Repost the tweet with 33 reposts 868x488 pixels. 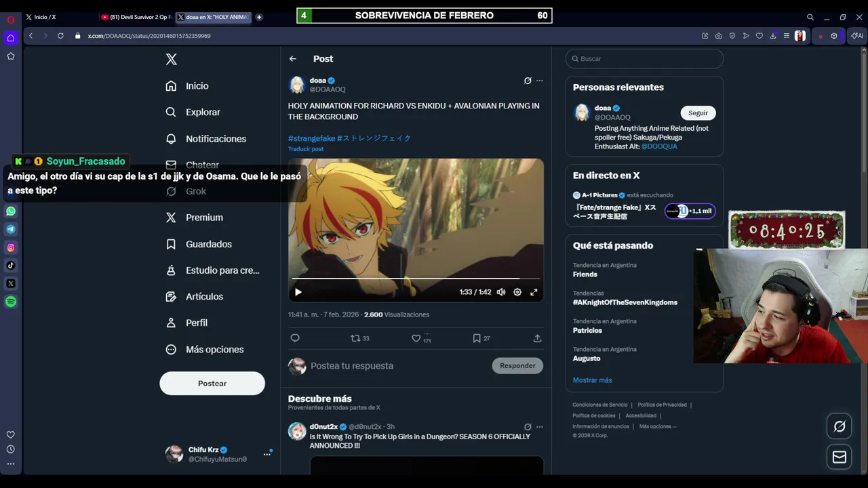(359, 338)
